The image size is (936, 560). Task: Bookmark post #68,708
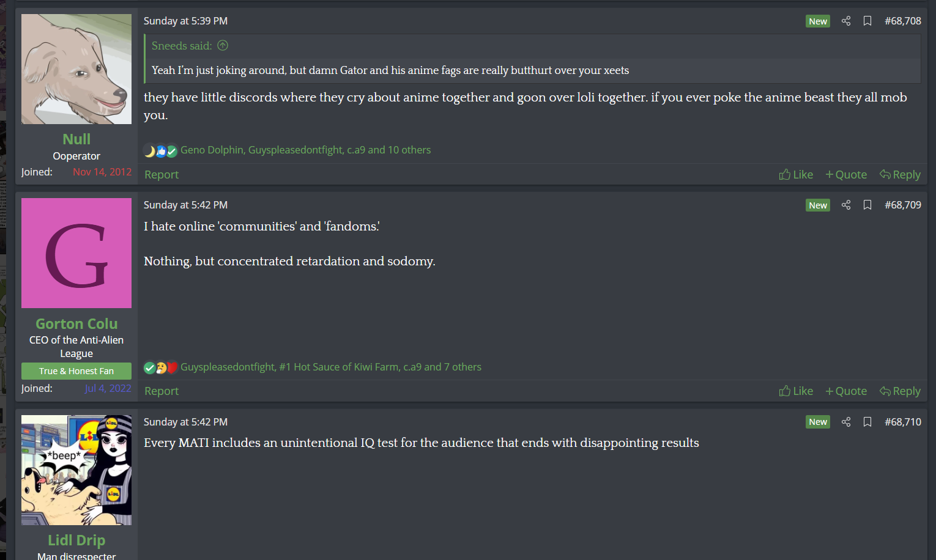(867, 21)
